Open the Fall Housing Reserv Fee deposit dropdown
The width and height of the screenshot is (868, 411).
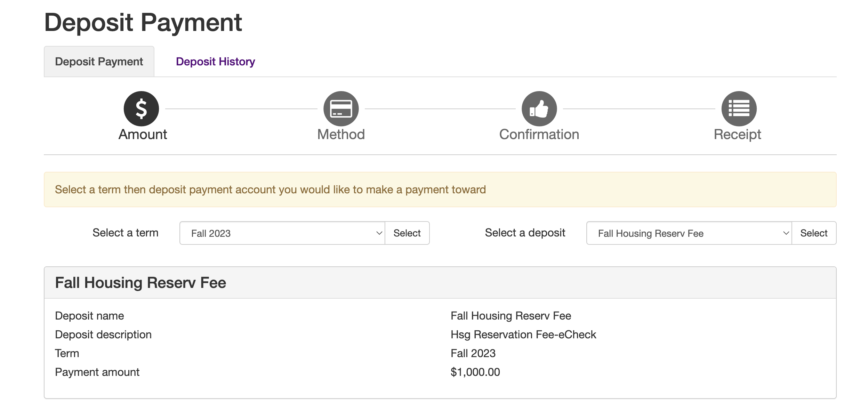click(x=689, y=233)
